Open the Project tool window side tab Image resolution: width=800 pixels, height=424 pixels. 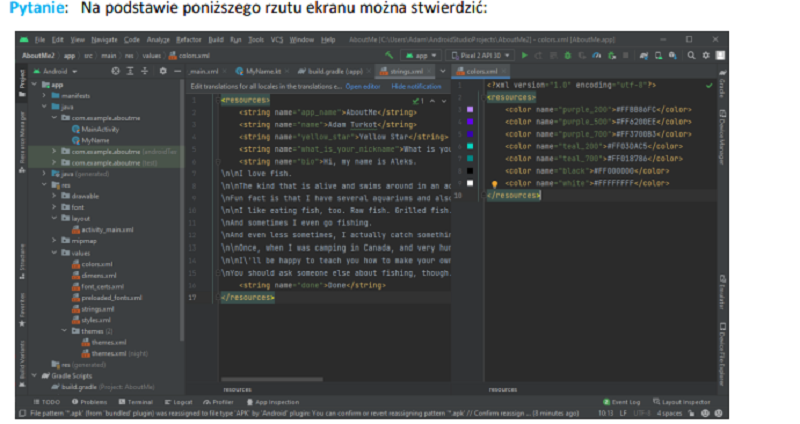22,84
